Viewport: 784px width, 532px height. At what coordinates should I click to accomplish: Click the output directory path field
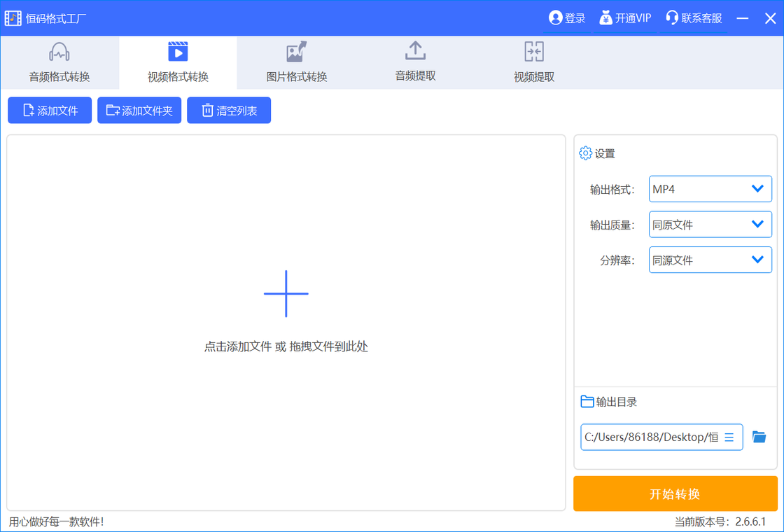(x=650, y=437)
